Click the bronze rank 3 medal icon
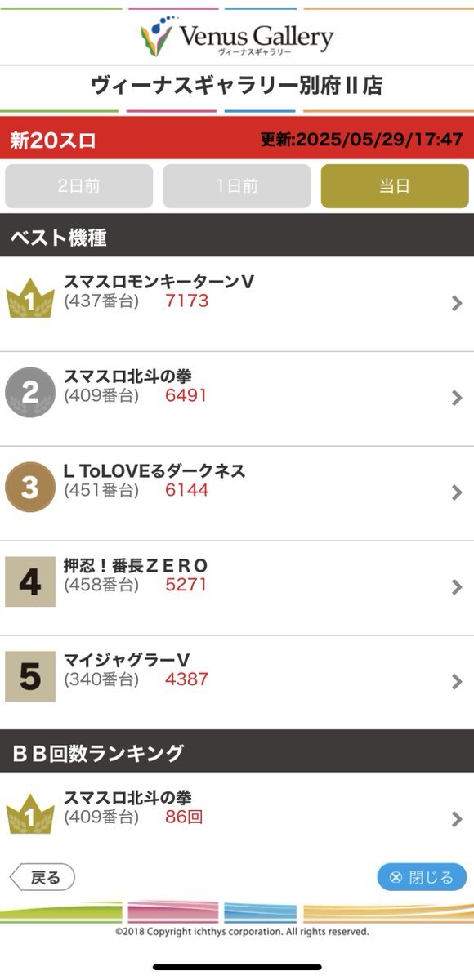 [x=30, y=488]
